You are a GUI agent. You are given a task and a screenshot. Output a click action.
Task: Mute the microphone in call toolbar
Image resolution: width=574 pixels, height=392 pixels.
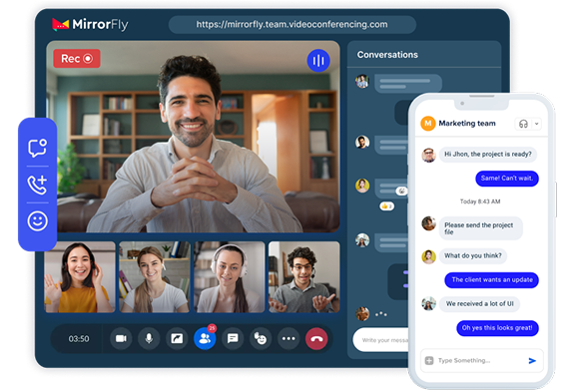click(x=149, y=338)
